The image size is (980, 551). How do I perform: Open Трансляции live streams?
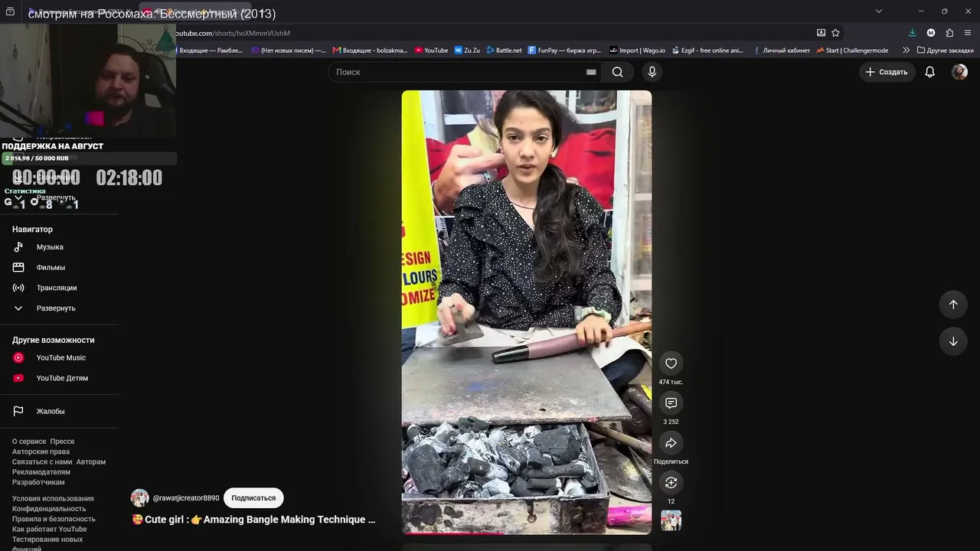click(57, 288)
